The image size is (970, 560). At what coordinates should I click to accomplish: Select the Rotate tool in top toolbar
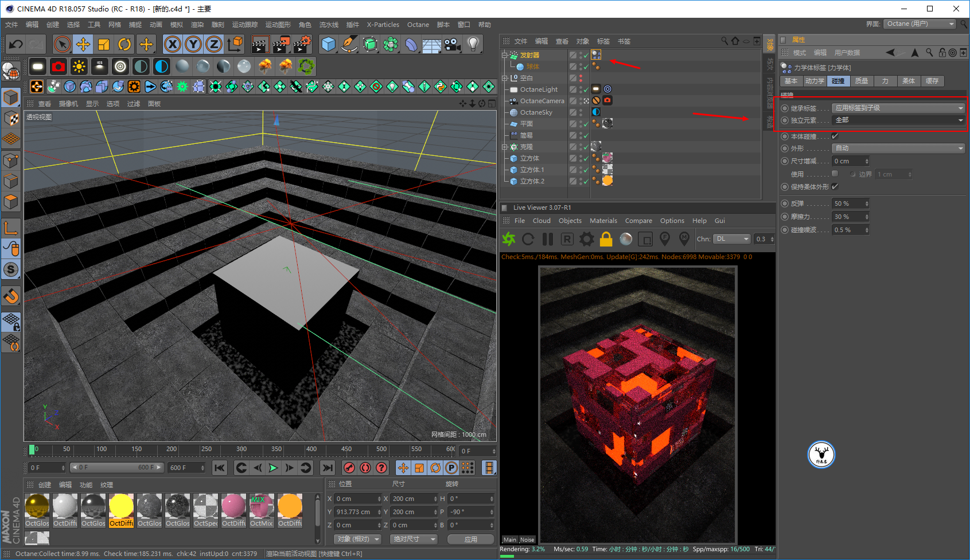tap(124, 44)
